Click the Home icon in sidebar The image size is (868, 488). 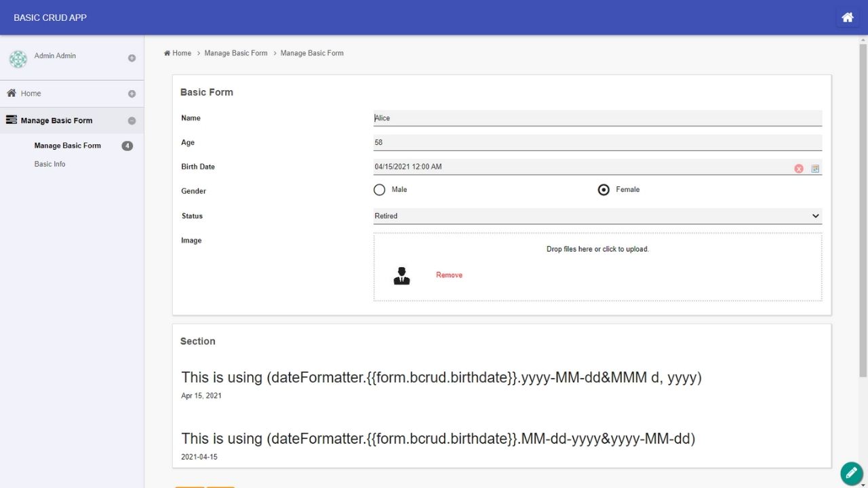(12, 94)
